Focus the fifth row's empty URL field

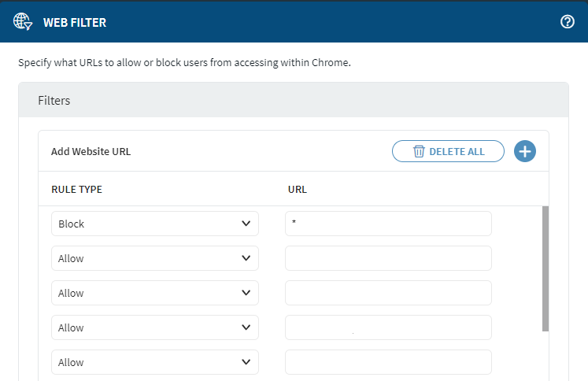click(388, 362)
